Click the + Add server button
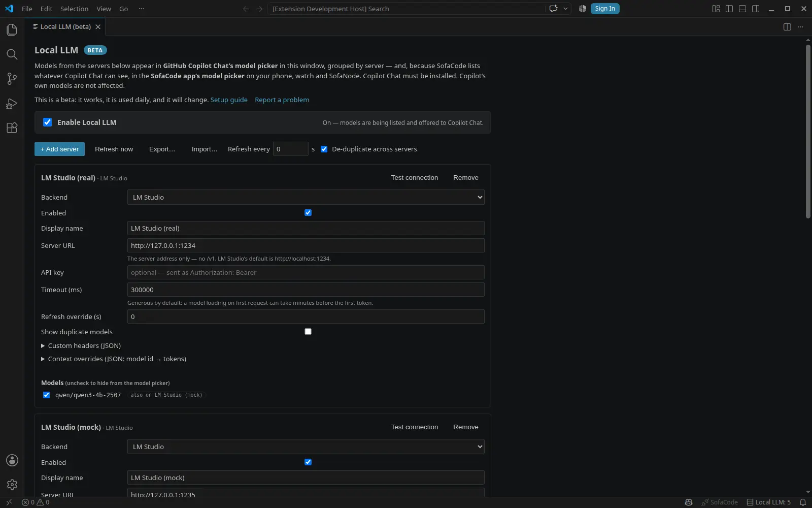 pyautogui.click(x=59, y=149)
